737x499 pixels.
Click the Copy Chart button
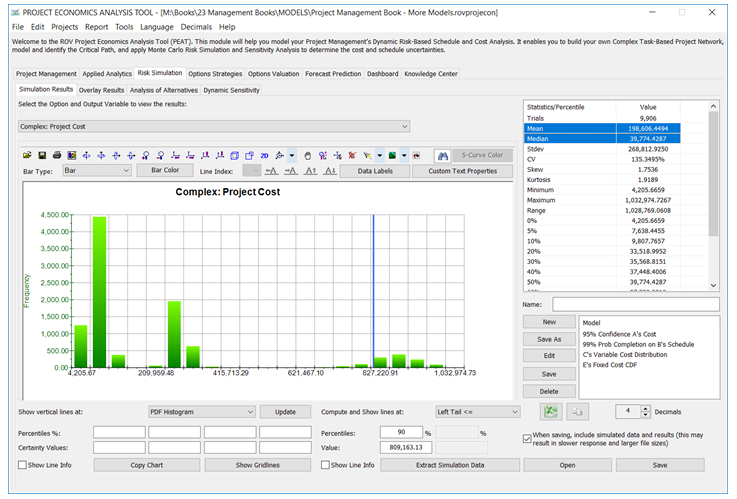[x=147, y=465]
